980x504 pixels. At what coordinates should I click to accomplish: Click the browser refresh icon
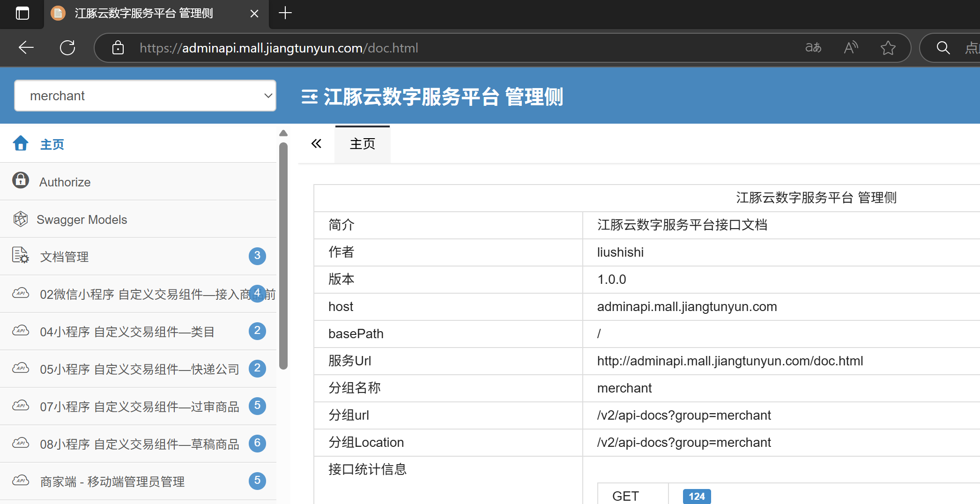click(67, 48)
